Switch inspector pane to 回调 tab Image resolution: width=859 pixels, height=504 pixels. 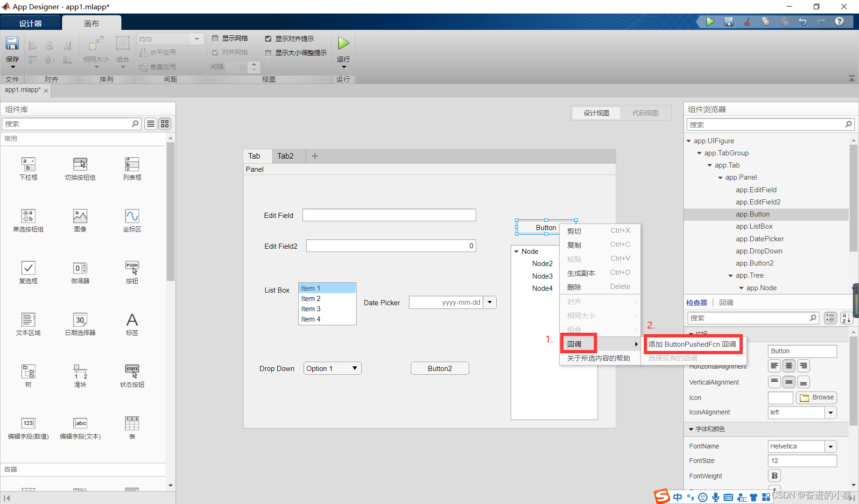click(x=726, y=303)
